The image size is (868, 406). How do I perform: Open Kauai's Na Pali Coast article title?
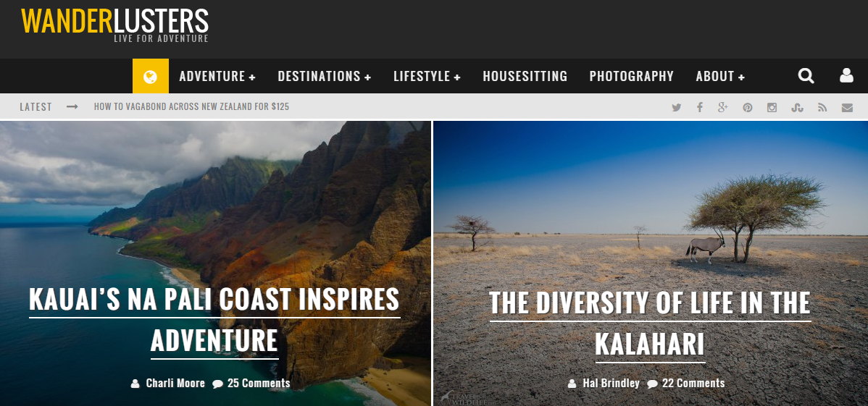coord(214,321)
